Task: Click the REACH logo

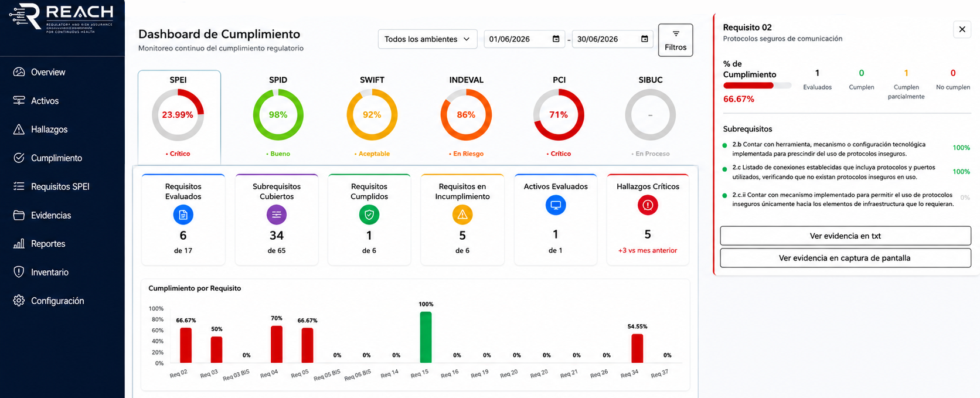Action: pos(62,17)
